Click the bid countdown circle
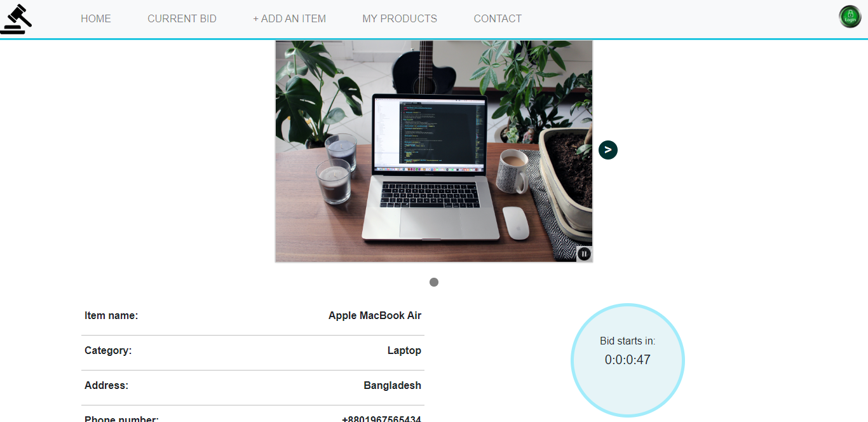Image resolution: width=868 pixels, height=422 pixels. point(628,360)
